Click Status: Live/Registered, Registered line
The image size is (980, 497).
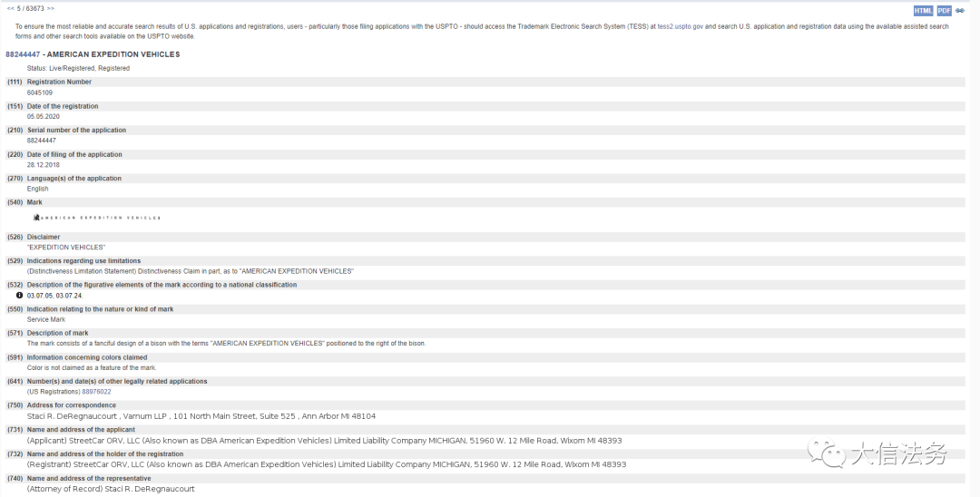click(x=78, y=68)
